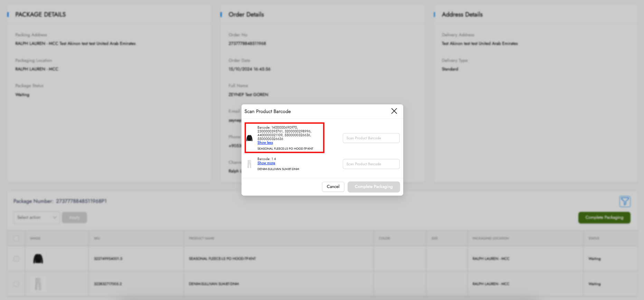Click the black hoodie image in the dialog
The width and height of the screenshot is (644, 300).
coord(249,138)
